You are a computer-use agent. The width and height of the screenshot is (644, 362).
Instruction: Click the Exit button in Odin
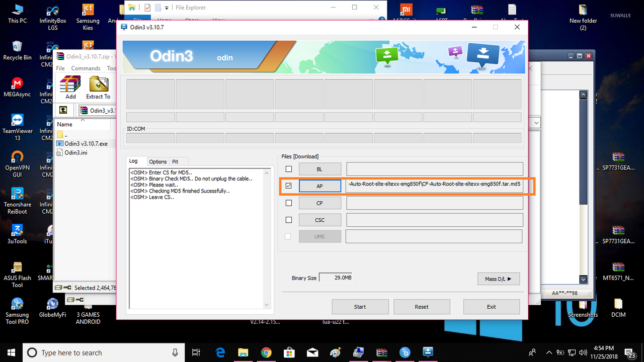click(x=492, y=307)
